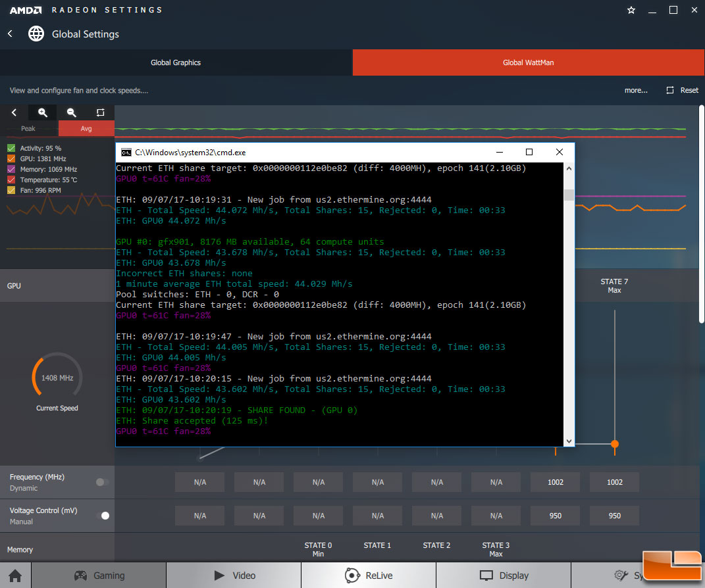
Task: Toggle the Memory graph checkbox
Action: point(11,169)
